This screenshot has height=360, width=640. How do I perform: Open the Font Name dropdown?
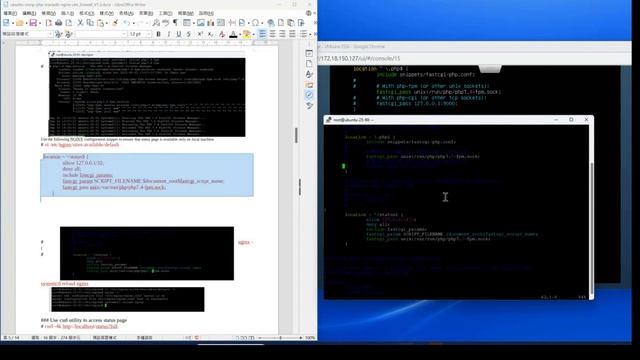point(124,34)
